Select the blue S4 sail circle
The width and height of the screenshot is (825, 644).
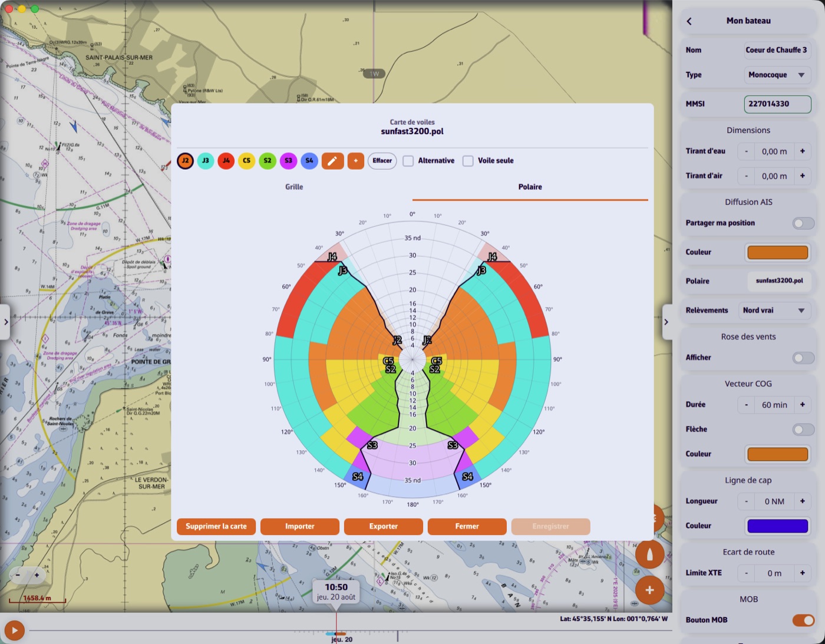[x=309, y=161]
